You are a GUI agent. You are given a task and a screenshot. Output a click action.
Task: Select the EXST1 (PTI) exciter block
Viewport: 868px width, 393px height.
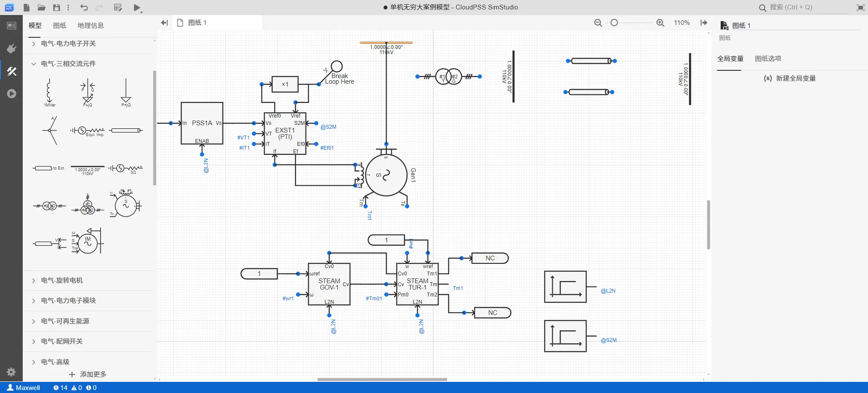[285, 133]
